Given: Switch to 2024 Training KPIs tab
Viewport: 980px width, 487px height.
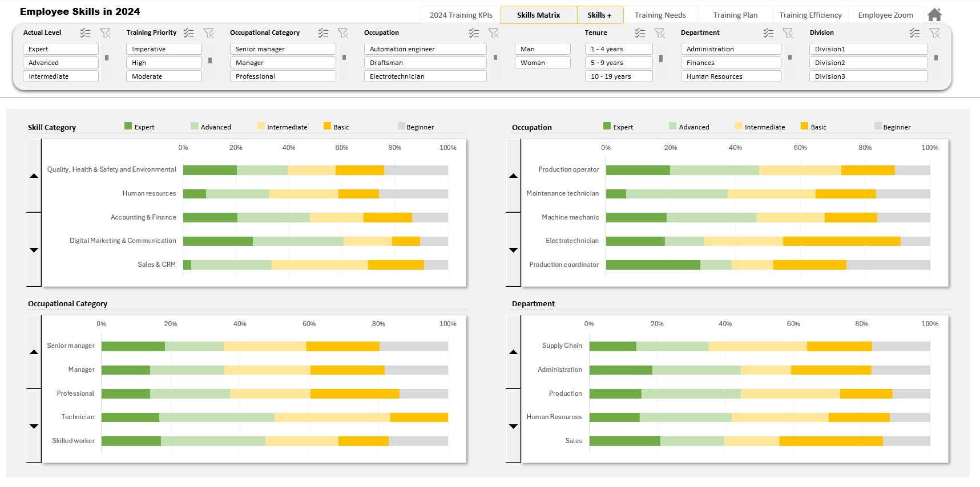Looking at the screenshot, I should pos(461,15).
